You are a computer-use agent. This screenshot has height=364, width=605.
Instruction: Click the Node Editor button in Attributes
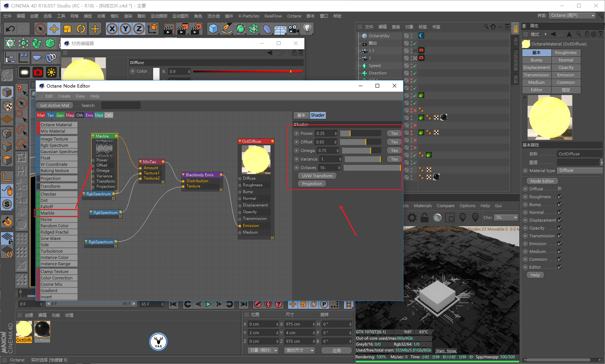pyautogui.click(x=542, y=181)
